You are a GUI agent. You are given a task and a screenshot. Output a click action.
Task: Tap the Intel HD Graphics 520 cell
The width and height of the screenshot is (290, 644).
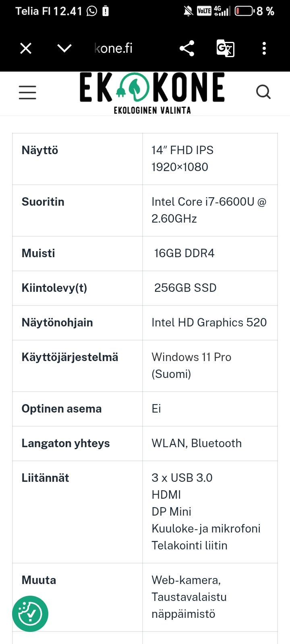coord(209,322)
